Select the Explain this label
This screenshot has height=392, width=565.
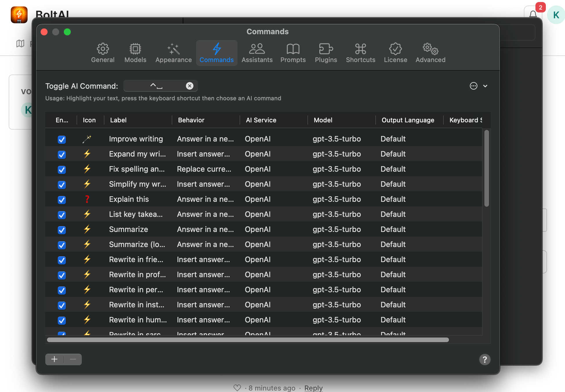(x=129, y=199)
